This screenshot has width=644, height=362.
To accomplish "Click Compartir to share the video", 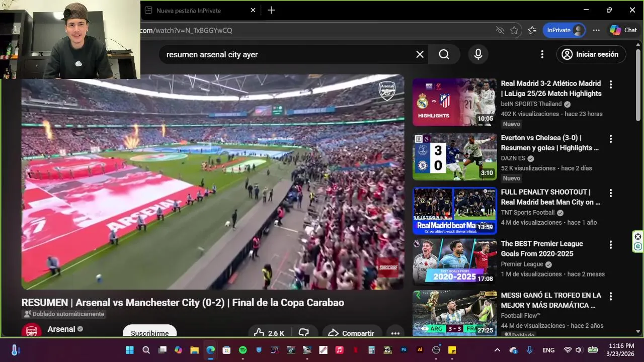I will point(351,333).
